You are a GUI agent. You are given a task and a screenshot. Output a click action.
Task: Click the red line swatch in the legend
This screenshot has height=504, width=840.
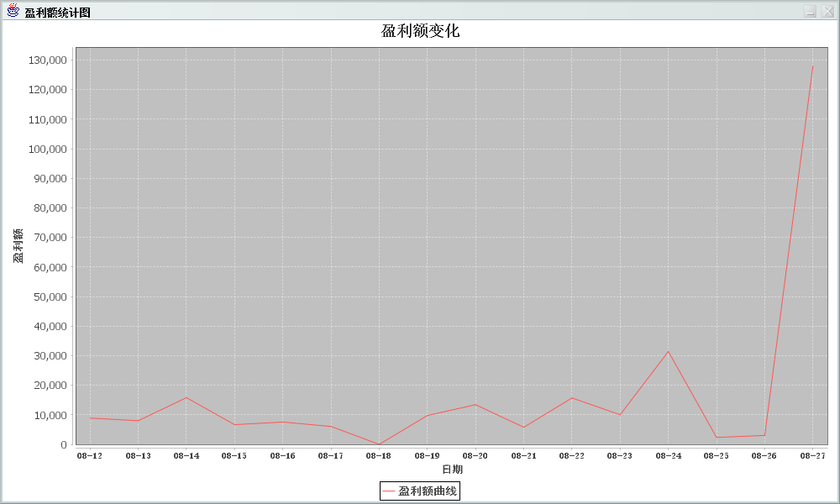coord(389,491)
